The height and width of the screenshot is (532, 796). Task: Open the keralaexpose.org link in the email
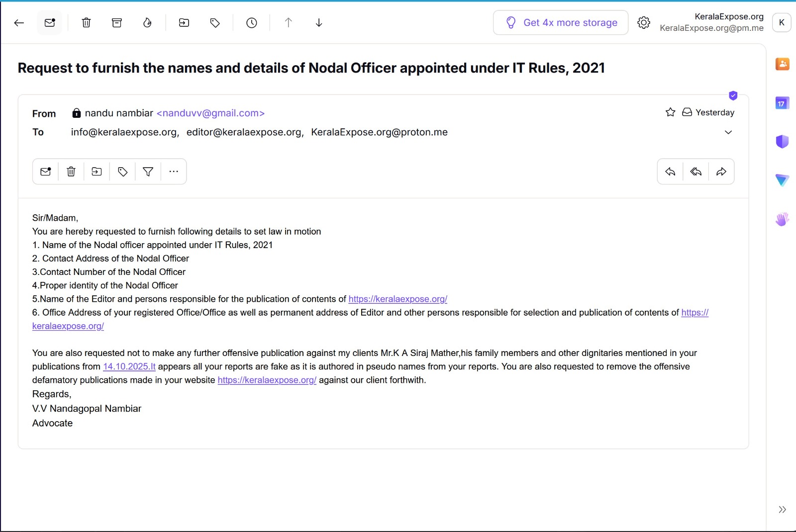[x=397, y=299]
